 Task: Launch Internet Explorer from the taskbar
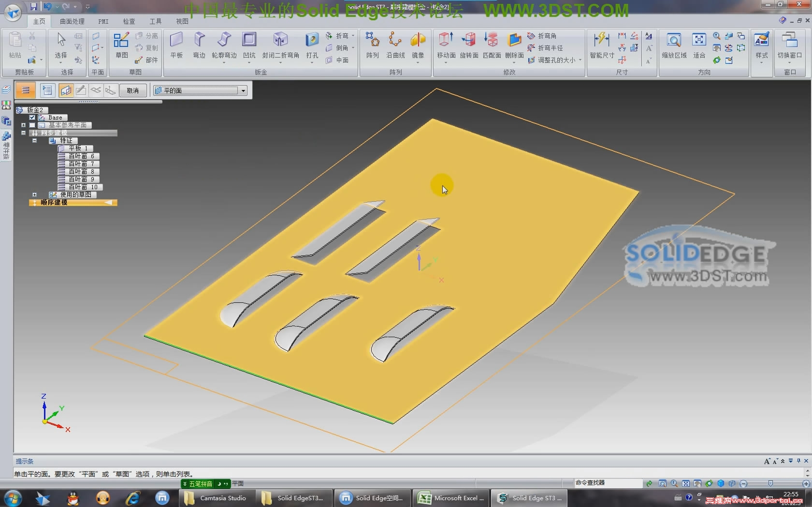(x=132, y=498)
